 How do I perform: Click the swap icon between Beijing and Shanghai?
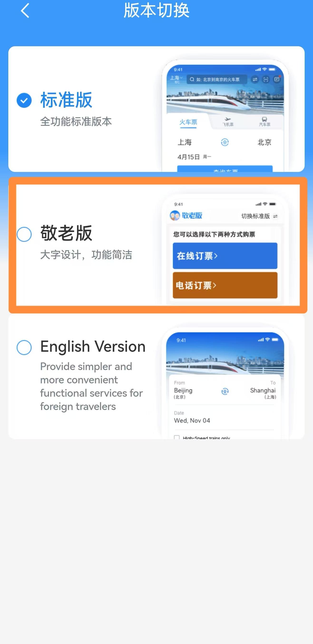(225, 391)
